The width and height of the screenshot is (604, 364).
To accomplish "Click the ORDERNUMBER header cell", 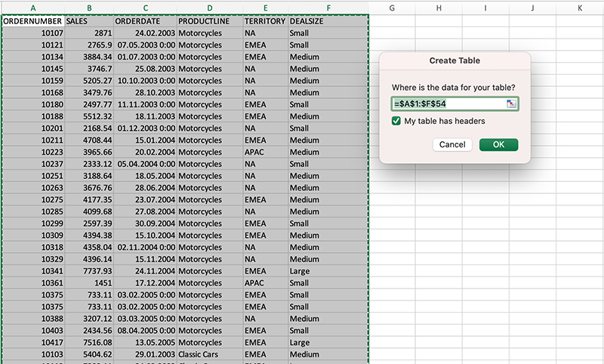I will 32,21.
